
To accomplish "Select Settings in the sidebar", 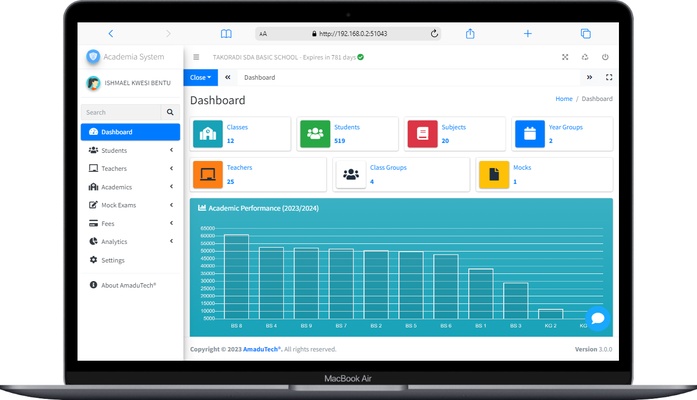I will coord(112,260).
